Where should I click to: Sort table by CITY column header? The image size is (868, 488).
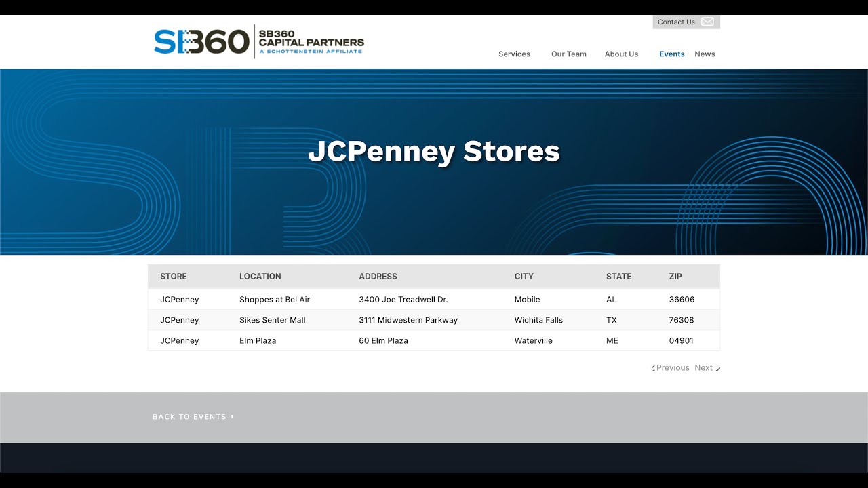coord(524,276)
